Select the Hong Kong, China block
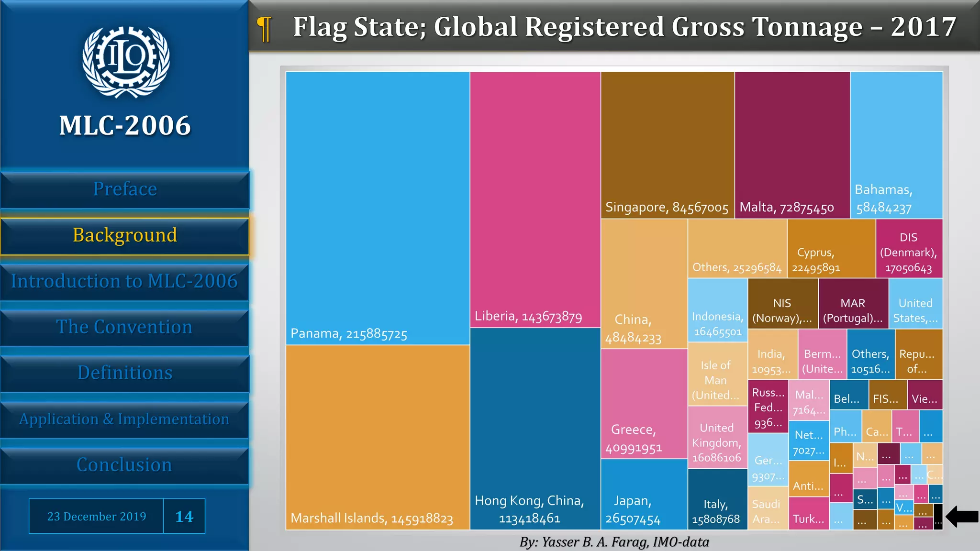 tap(535, 428)
